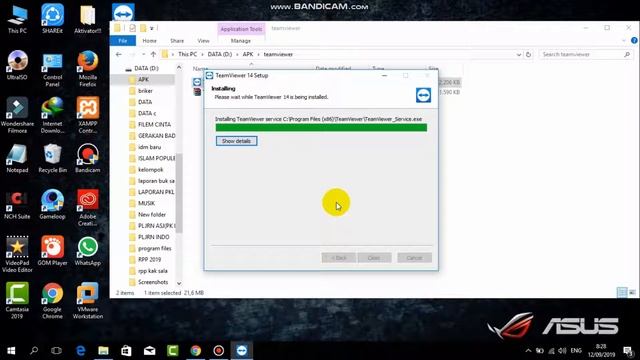Open Notepad desktop shortcut
Image resolution: width=640 pixels, height=360 pixels.
(17, 158)
